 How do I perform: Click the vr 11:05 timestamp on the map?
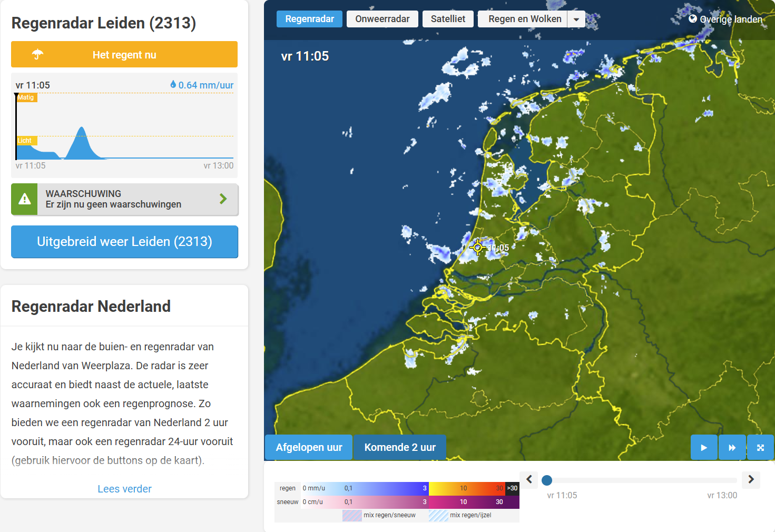(x=305, y=56)
